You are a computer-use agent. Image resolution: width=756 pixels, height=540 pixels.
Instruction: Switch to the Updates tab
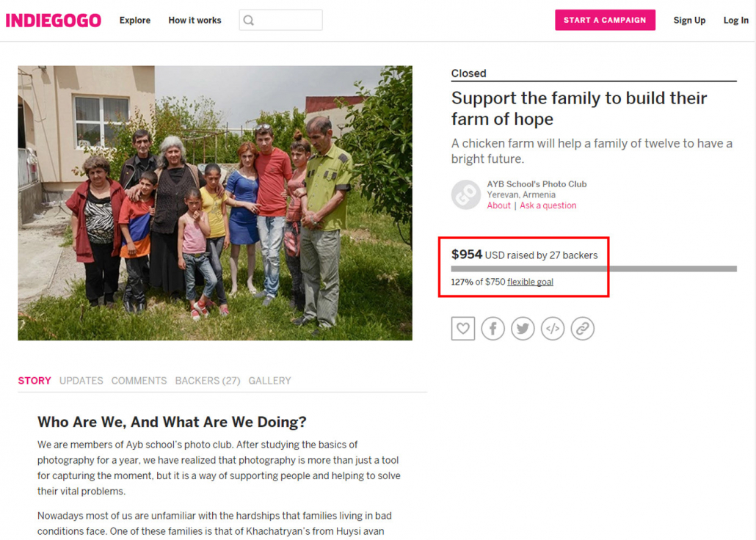coord(81,380)
